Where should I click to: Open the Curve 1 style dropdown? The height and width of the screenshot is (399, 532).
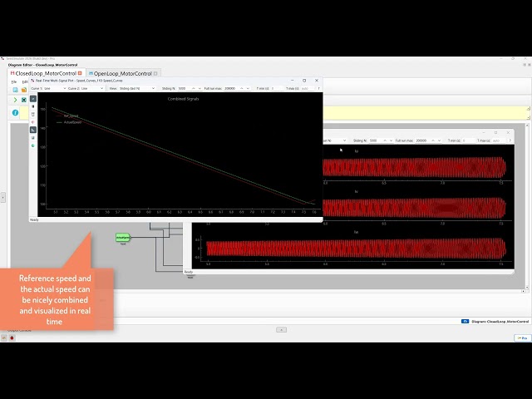pyautogui.click(x=55, y=88)
